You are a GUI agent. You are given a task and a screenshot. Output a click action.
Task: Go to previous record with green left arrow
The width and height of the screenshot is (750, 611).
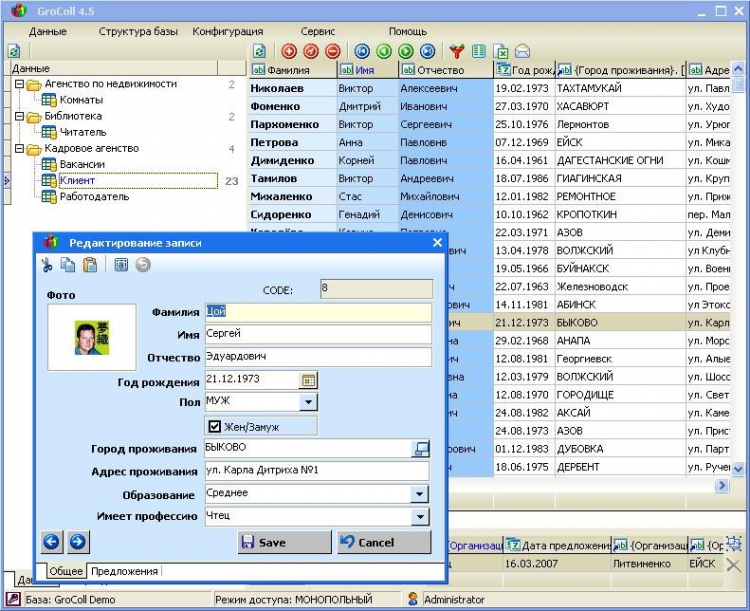[x=384, y=51]
